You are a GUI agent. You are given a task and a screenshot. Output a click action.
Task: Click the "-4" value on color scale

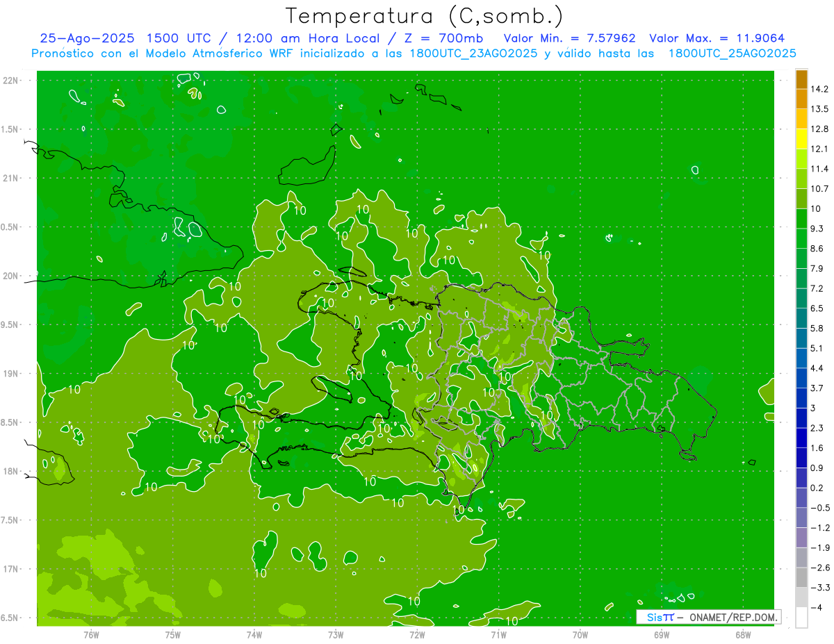tap(817, 607)
